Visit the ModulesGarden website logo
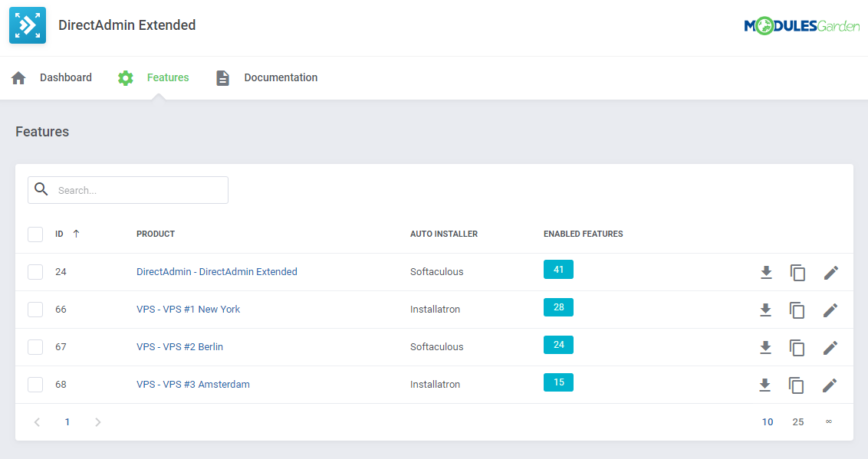Screen dimensions: 868x459 801,25
